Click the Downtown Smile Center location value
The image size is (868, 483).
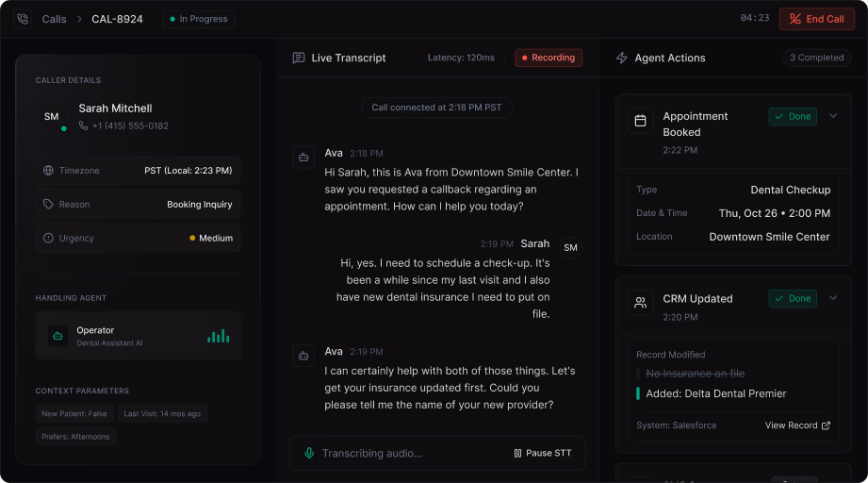point(769,237)
